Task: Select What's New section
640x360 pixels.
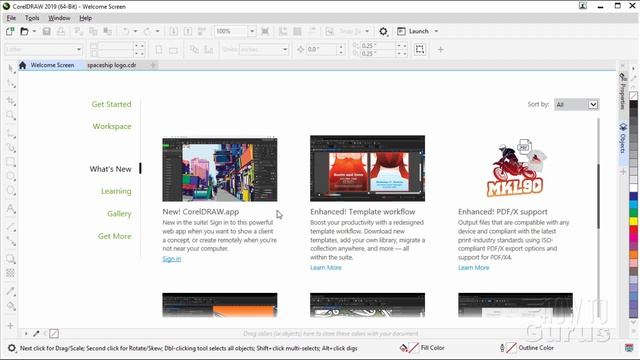Action: pyautogui.click(x=110, y=169)
